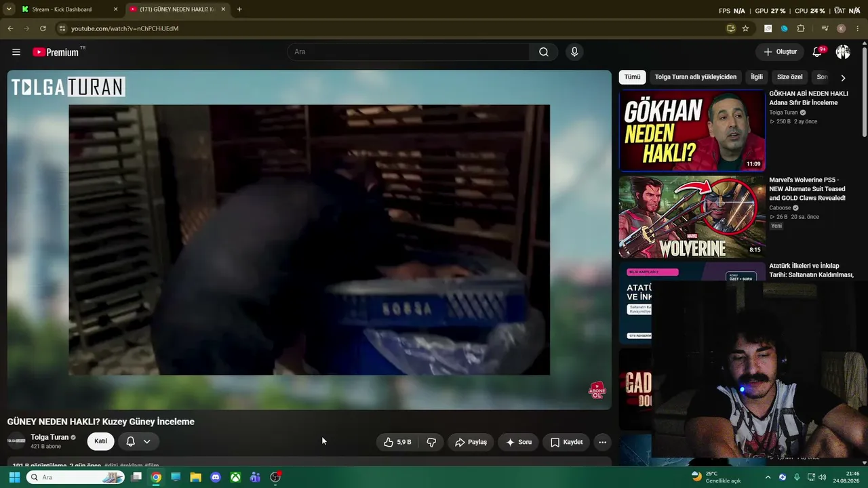Image resolution: width=868 pixels, height=488 pixels.
Task: Show hidden system tray icons
Action: (x=768, y=477)
